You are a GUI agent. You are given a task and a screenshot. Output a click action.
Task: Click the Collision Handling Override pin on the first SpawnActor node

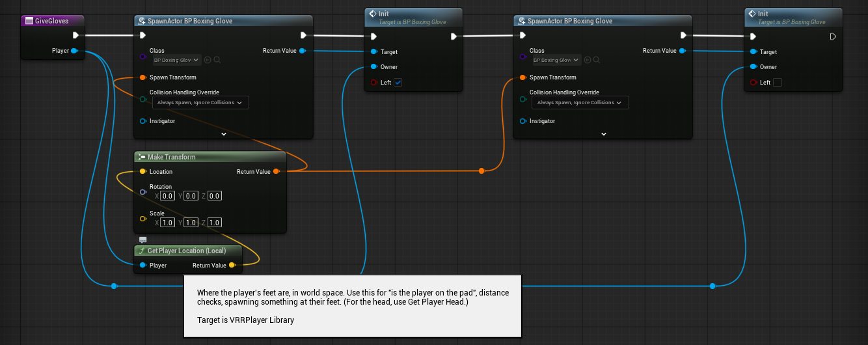tap(143, 100)
